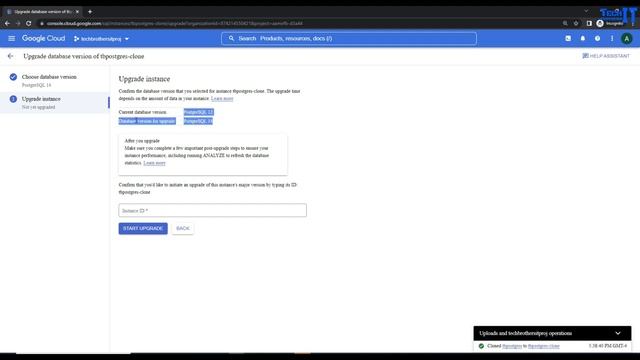Select the Upgrade instance step
This screenshot has width=640, height=360.
55,102
